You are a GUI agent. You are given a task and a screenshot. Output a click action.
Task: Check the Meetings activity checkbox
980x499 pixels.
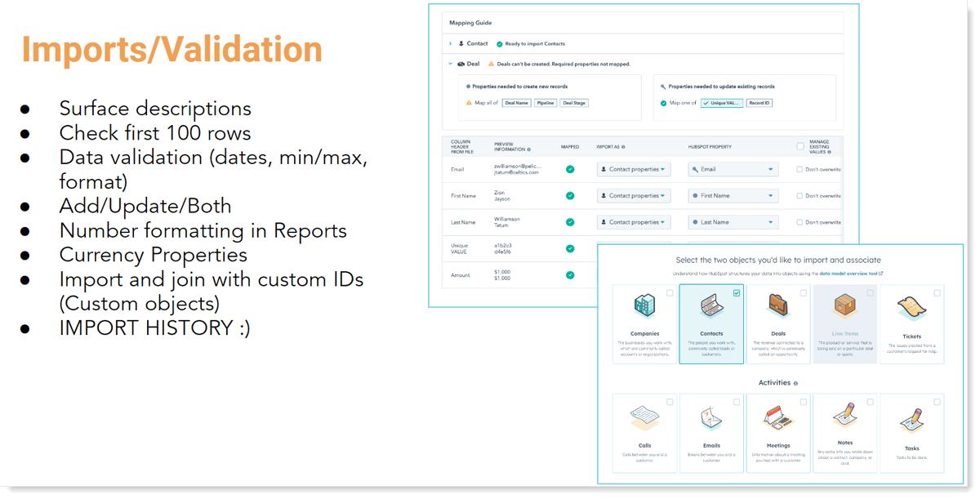[804, 402]
